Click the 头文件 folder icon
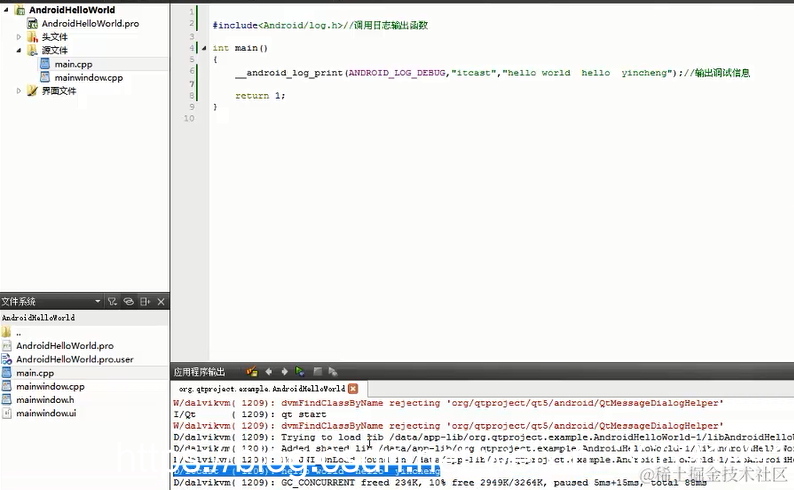This screenshot has height=490, width=794. (32, 37)
